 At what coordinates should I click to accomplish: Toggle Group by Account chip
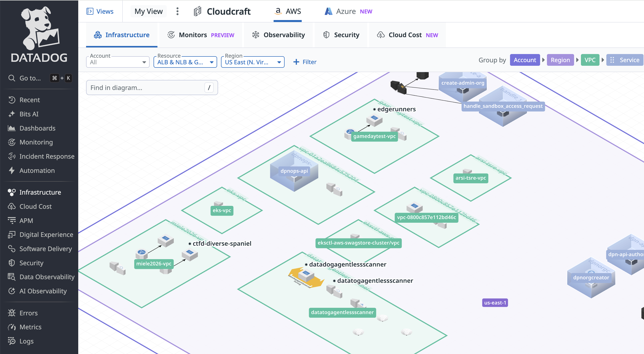coord(524,60)
